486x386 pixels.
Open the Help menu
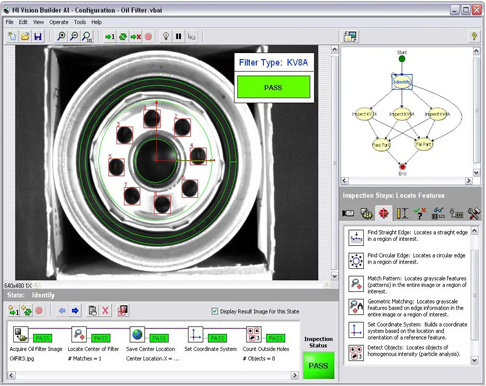pyautogui.click(x=96, y=22)
